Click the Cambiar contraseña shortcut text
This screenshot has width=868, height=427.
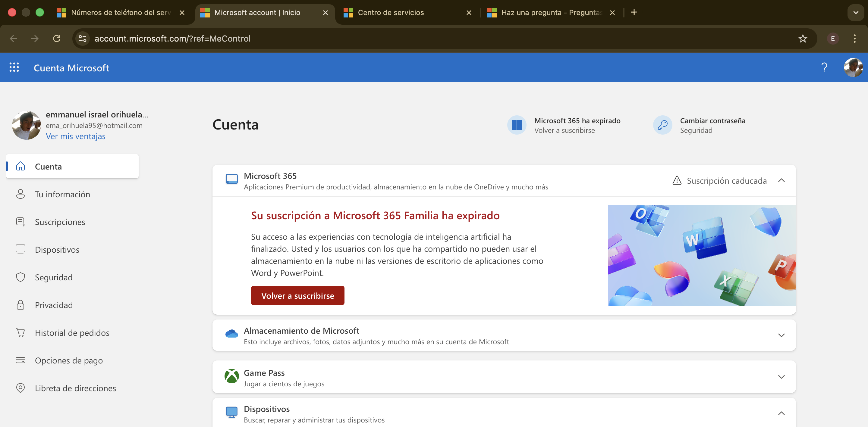712,120
